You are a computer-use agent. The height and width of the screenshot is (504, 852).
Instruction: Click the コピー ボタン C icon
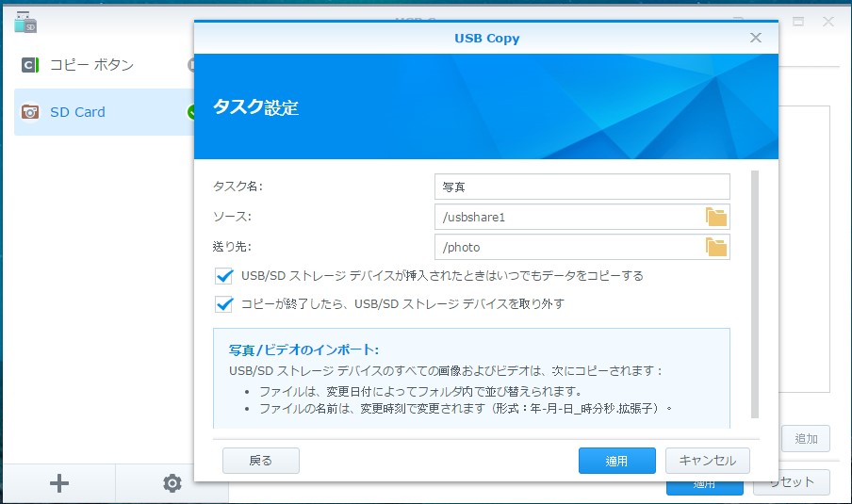pyautogui.click(x=30, y=65)
